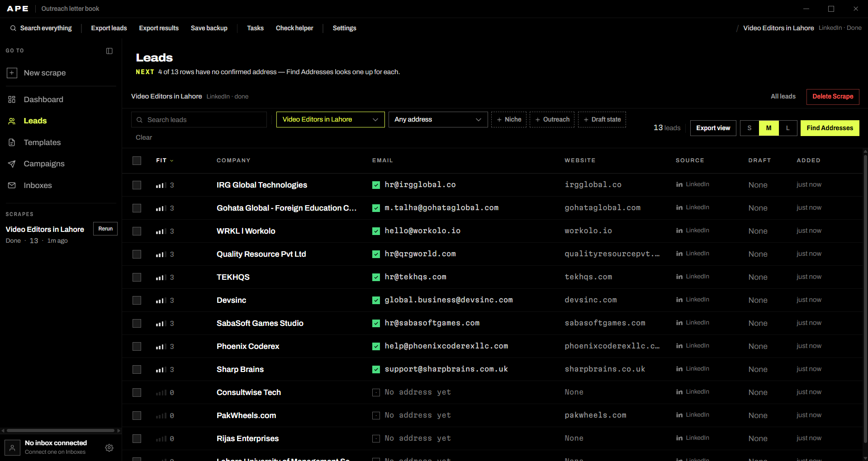
Task: Click verified email check for hr@irgglobal.co
Action: point(376,185)
